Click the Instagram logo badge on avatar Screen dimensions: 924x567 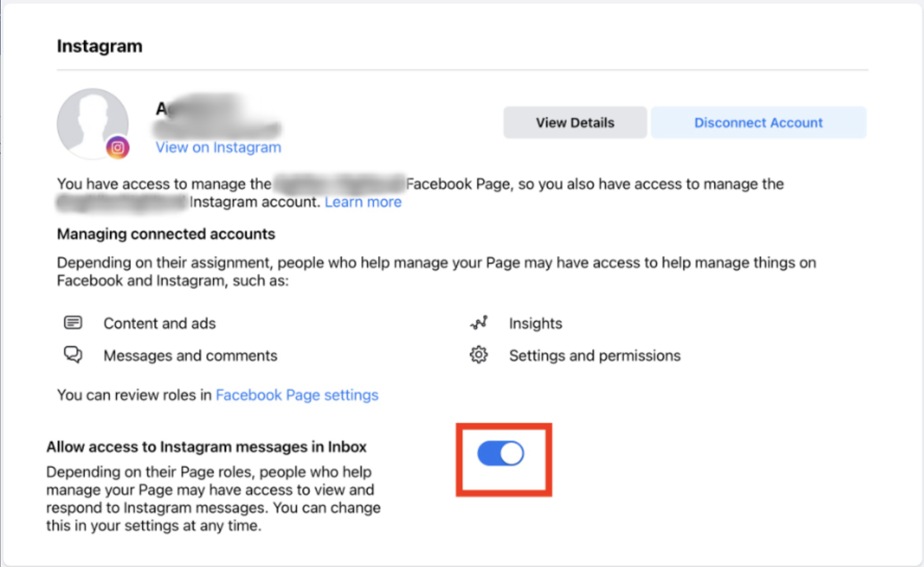point(118,148)
